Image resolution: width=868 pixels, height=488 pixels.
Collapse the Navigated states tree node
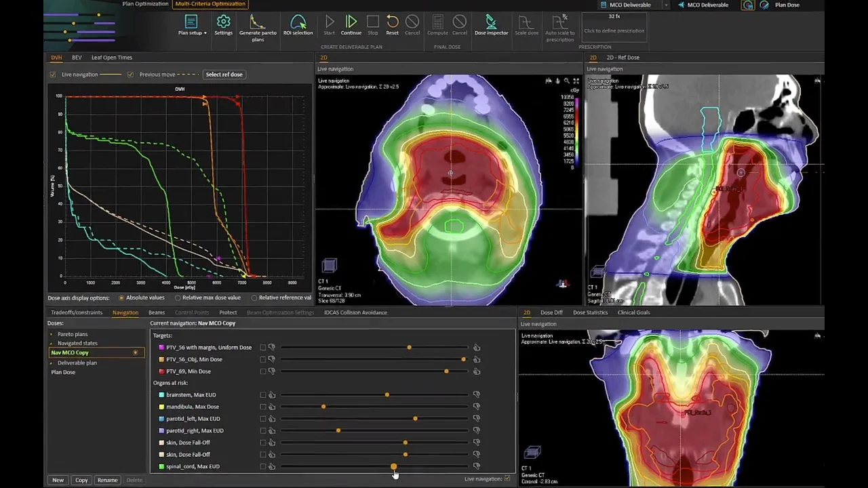pos(52,344)
